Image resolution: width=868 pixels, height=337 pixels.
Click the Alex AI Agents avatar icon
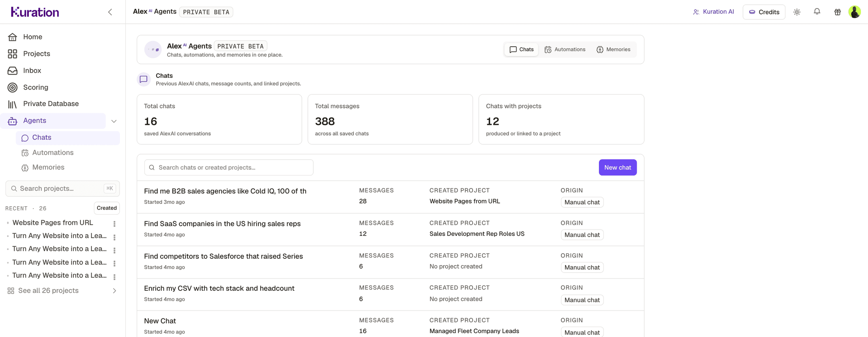click(x=153, y=49)
